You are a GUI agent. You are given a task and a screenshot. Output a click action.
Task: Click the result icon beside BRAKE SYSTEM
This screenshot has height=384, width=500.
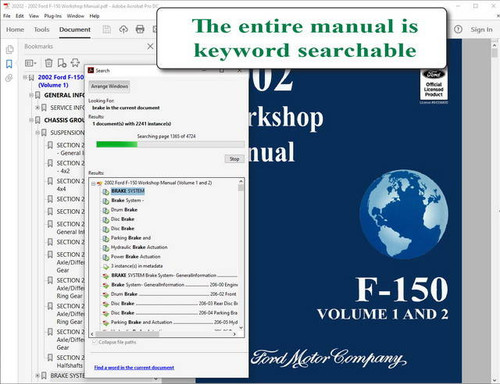tap(106, 192)
